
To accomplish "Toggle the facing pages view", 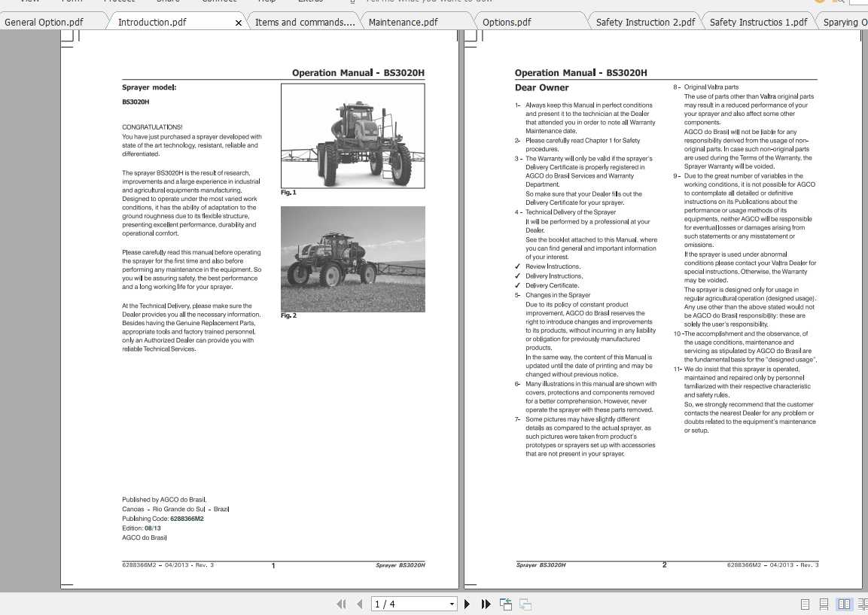I will 844,604.
